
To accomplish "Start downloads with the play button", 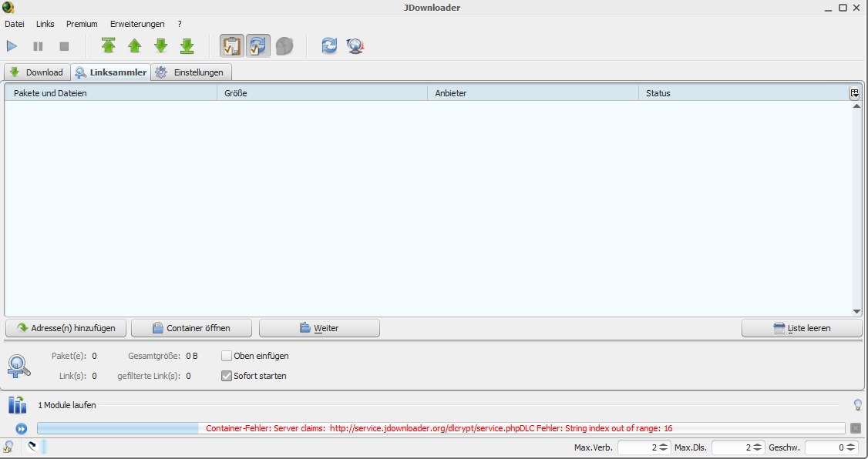I will [12, 46].
